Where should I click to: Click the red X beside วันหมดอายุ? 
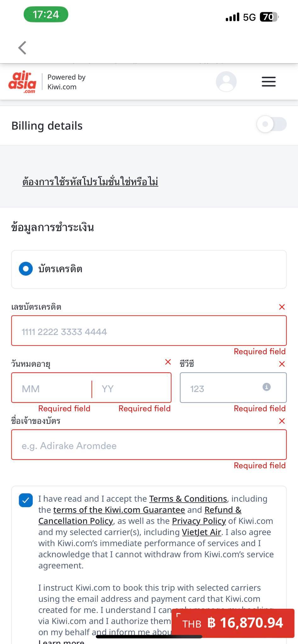pyautogui.click(x=168, y=362)
